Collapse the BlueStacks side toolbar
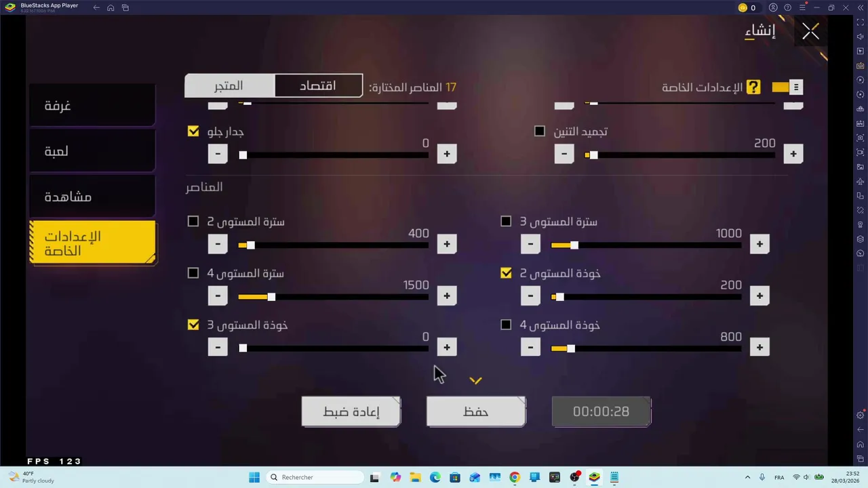This screenshot has height=488, width=868. pyautogui.click(x=861, y=7)
